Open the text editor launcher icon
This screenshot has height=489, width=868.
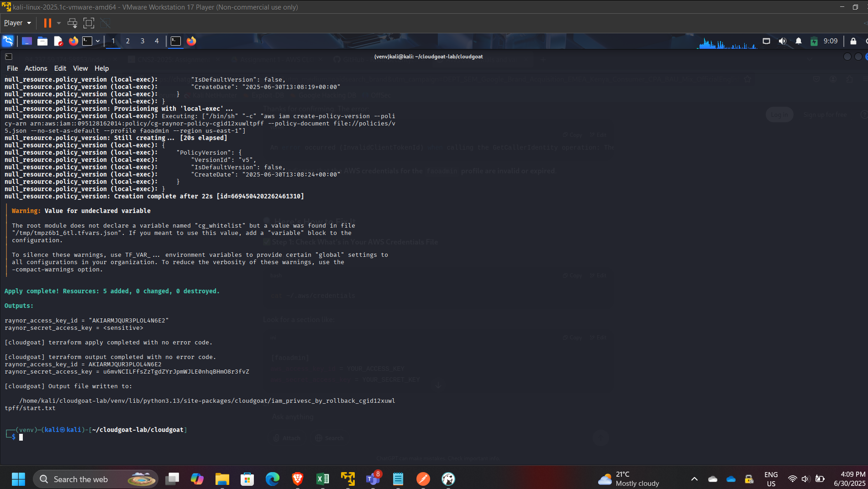tap(58, 41)
